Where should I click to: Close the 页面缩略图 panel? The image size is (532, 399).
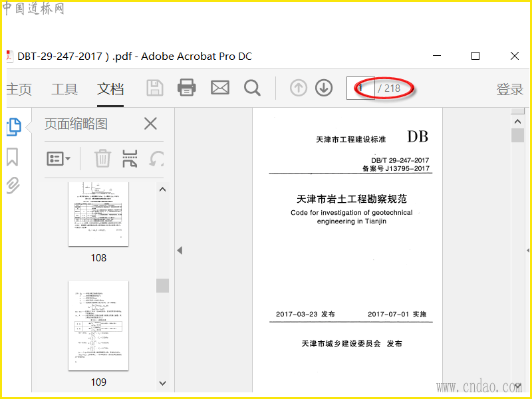point(150,124)
